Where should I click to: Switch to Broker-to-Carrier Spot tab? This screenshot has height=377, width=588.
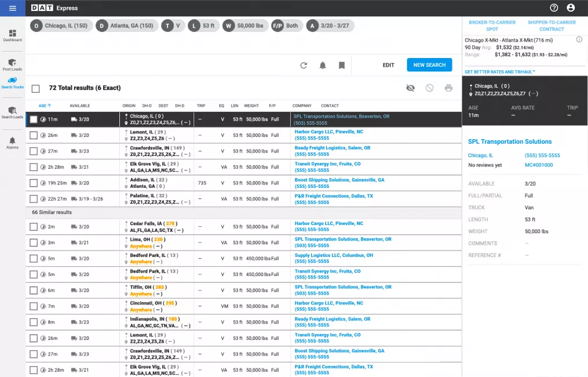pyautogui.click(x=492, y=26)
